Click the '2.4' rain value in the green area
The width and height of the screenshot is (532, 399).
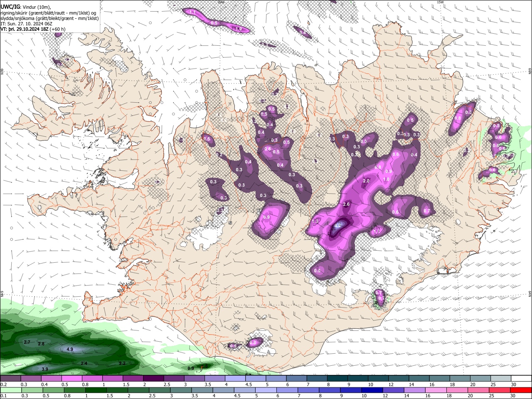point(84,364)
